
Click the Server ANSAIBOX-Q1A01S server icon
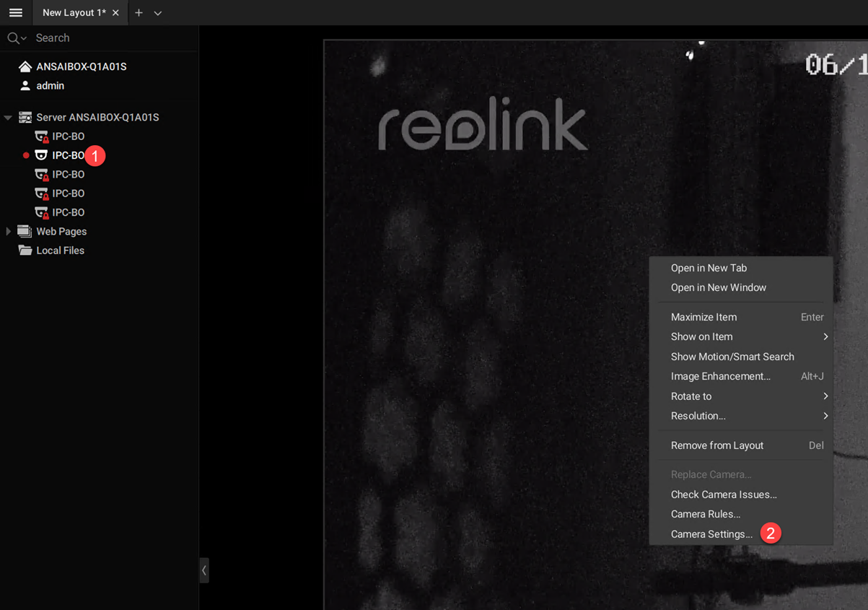coord(25,117)
